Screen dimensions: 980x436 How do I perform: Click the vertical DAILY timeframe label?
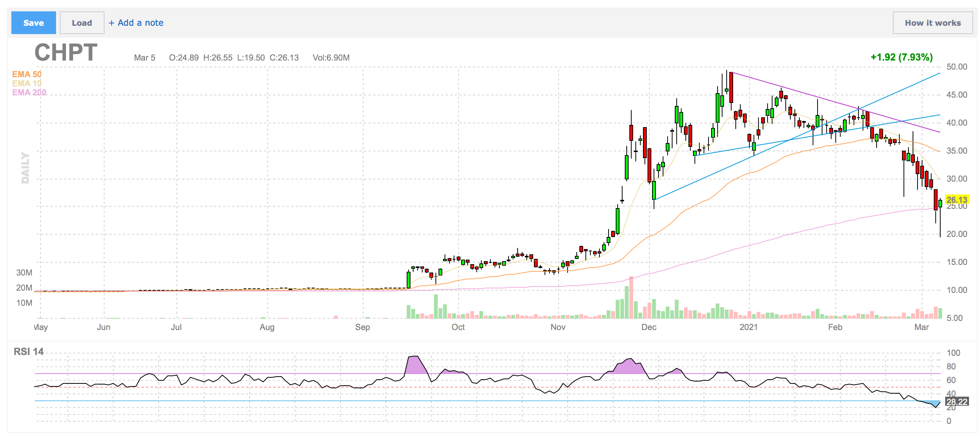tap(25, 168)
